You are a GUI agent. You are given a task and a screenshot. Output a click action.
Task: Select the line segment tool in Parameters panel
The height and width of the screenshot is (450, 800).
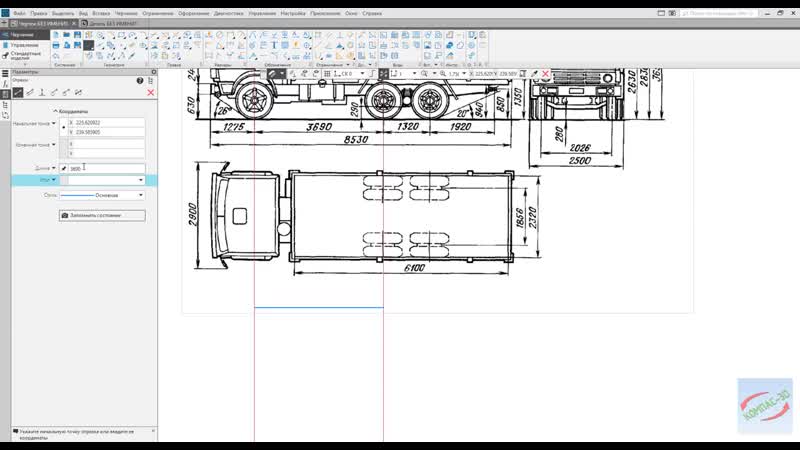(18, 92)
